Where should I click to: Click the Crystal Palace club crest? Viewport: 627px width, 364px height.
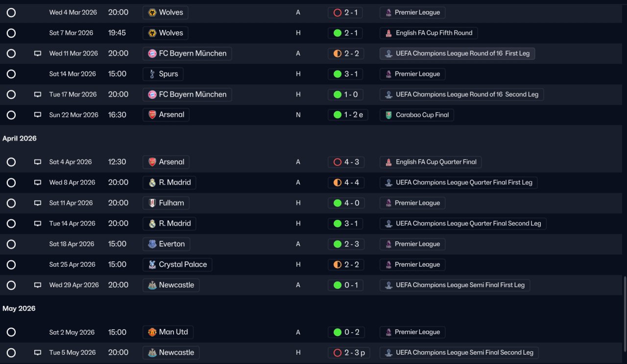(x=152, y=265)
